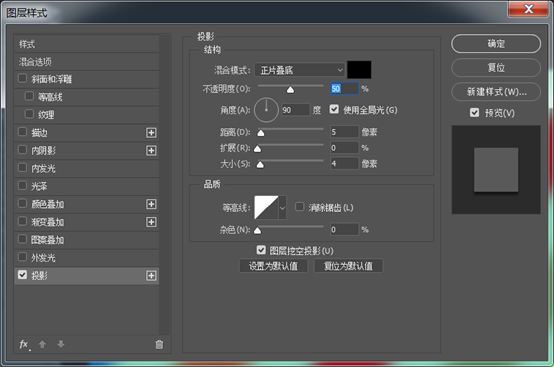This screenshot has width=554, height=367.
Task: Click the 扩展 slider handle
Action: [x=258, y=149]
